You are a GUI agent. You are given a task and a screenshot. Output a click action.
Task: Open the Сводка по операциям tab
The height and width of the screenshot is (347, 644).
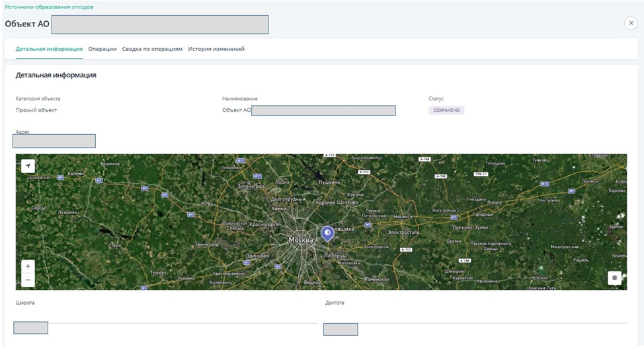tap(152, 49)
